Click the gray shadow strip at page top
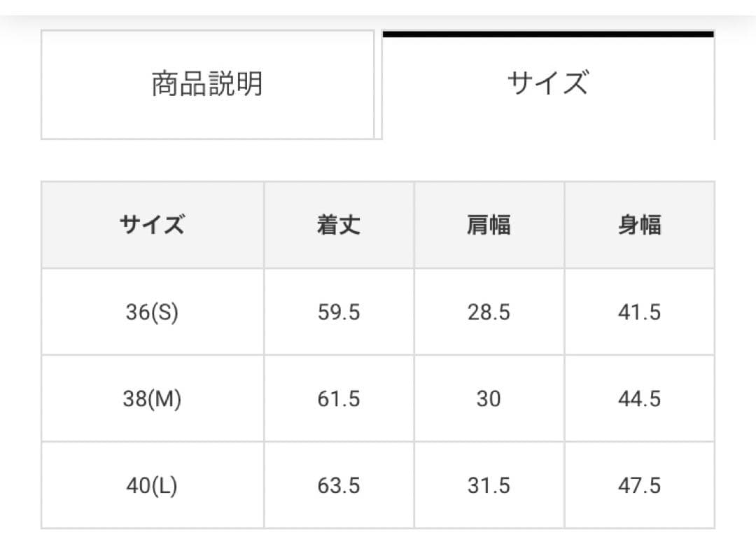 [378, 21]
